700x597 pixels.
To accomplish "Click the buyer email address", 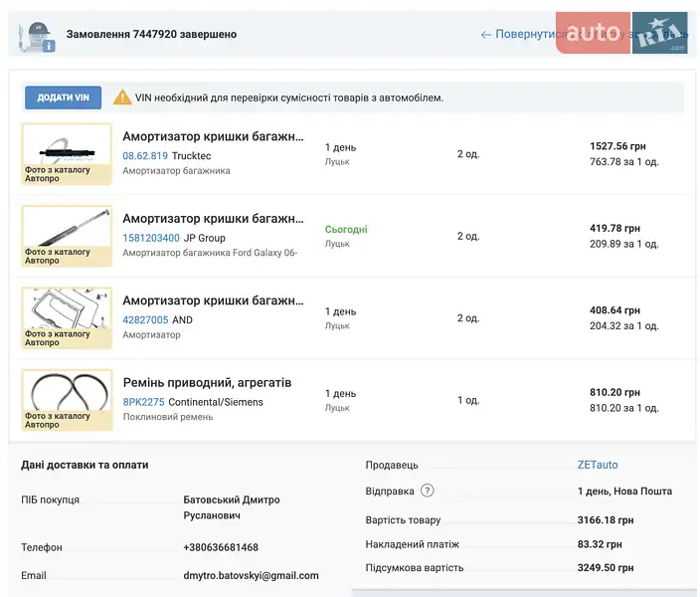I will [251, 575].
